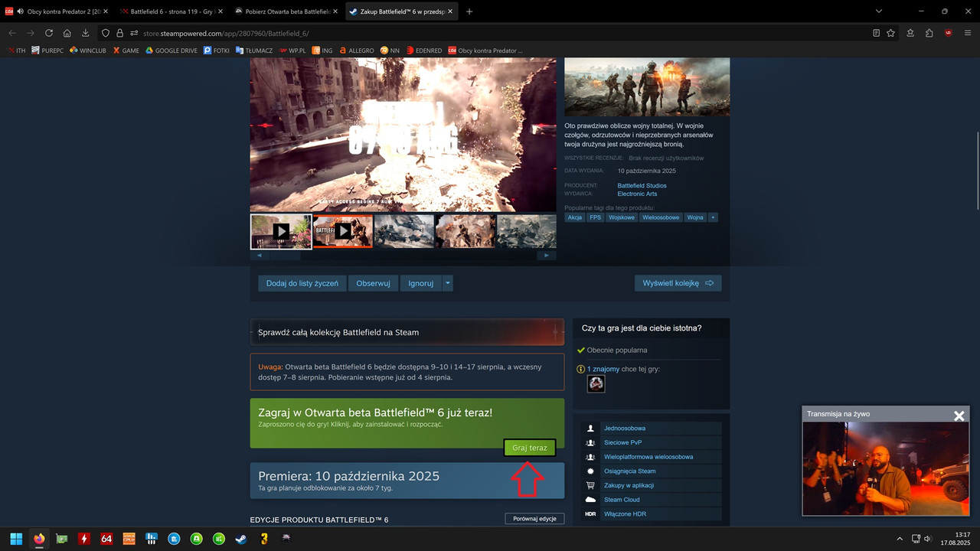Open a new browser tab
This screenshot has width=980, height=551.
point(469,11)
